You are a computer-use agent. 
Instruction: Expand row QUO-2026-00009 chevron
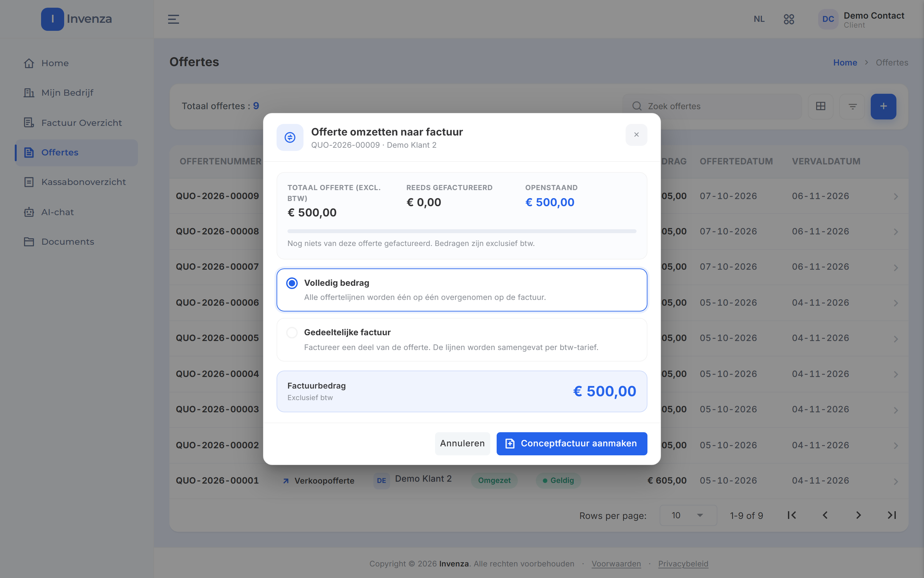[896, 197]
